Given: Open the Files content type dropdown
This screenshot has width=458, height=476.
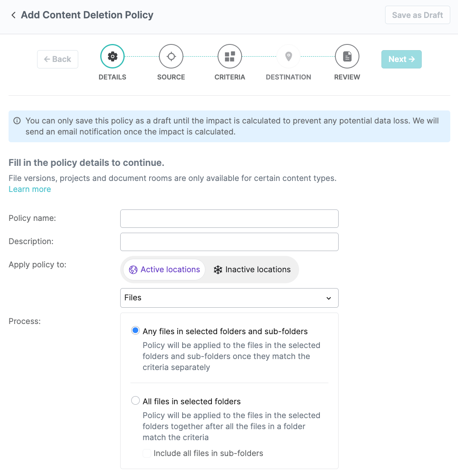Looking at the screenshot, I should point(229,298).
